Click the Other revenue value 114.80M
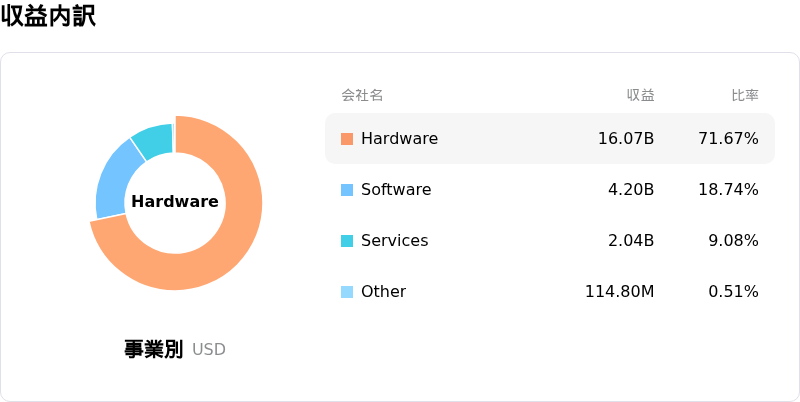The image size is (800, 402). tap(619, 292)
